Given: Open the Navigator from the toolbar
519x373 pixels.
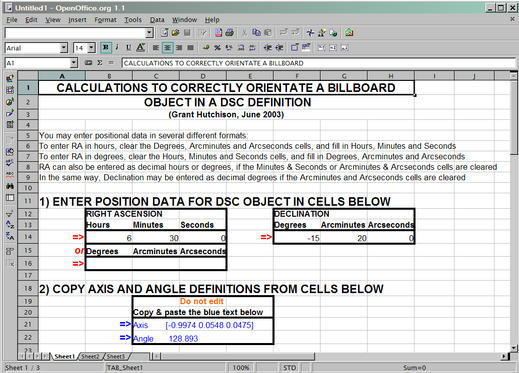Looking at the screenshot, I should 310,33.
